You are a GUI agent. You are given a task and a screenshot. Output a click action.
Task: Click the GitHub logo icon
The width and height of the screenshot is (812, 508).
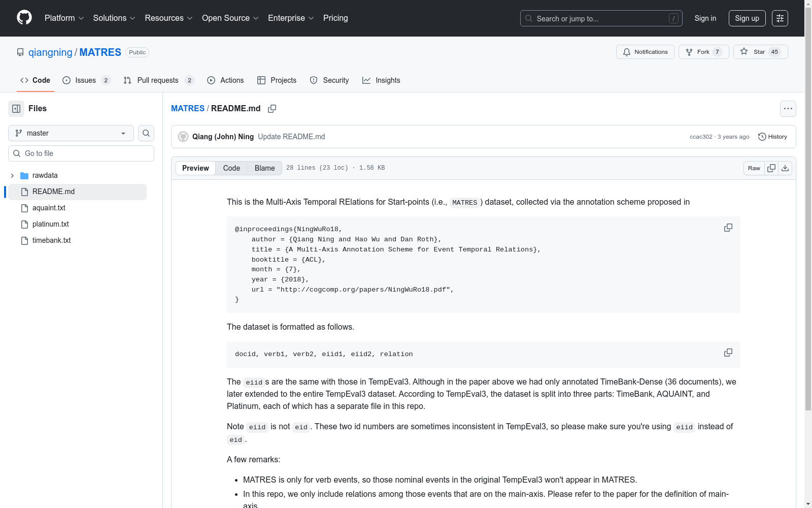24,18
